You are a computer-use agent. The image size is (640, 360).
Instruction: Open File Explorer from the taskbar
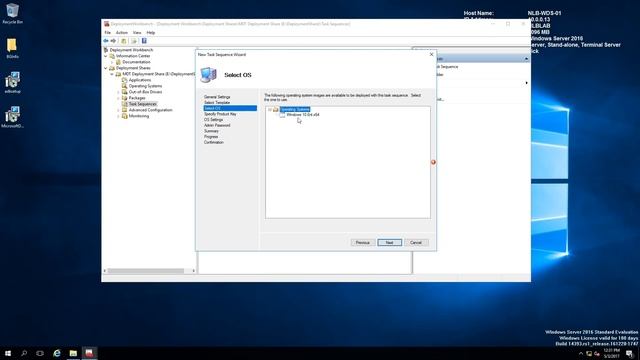tap(73, 353)
